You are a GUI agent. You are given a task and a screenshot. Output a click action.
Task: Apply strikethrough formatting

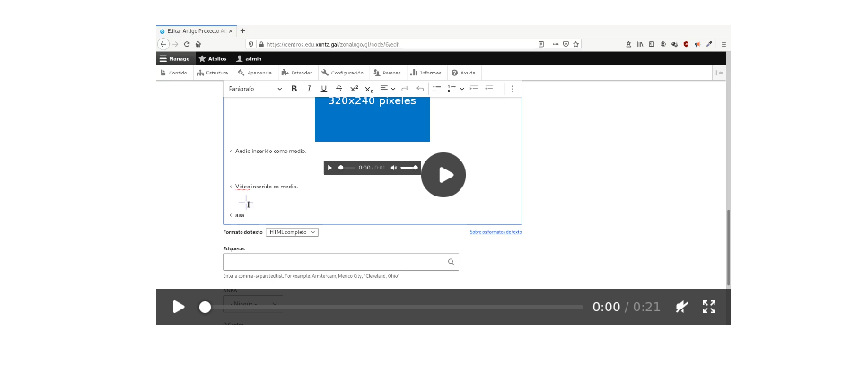click(338, 89)
